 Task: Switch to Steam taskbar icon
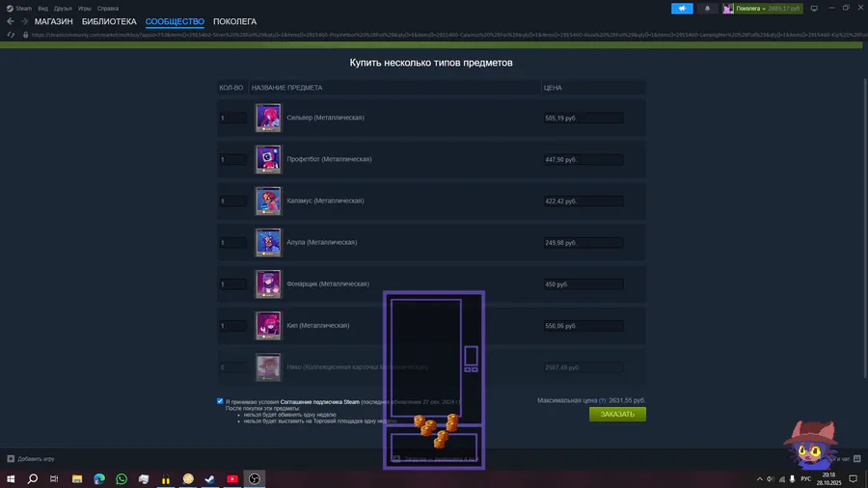tap(210, 478)
